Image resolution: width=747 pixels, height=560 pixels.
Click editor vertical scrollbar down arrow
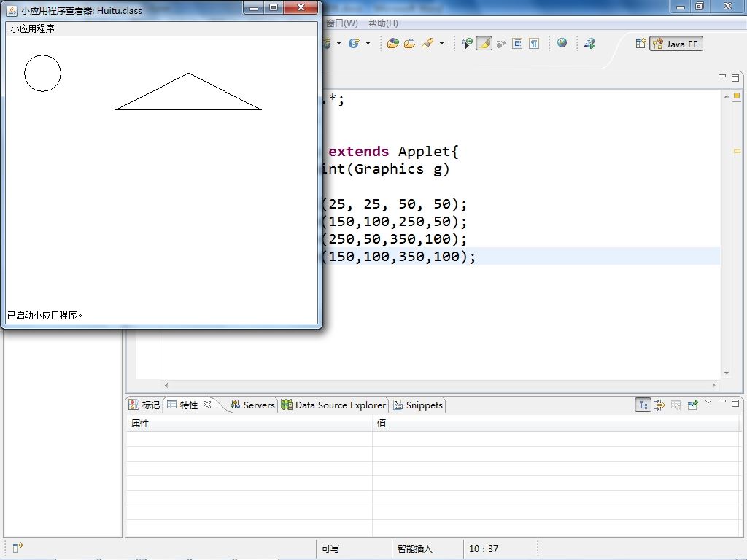[727, 373]
